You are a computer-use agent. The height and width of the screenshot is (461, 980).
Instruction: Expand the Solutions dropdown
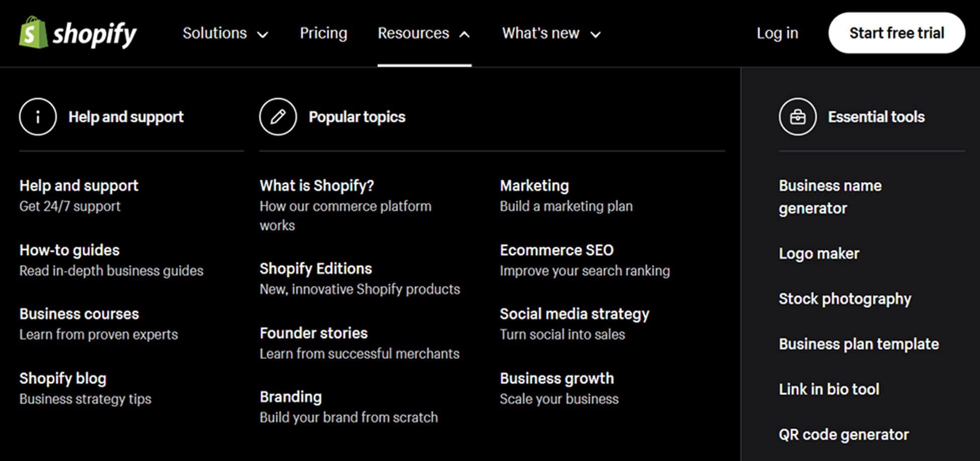(x=225, y=33)
